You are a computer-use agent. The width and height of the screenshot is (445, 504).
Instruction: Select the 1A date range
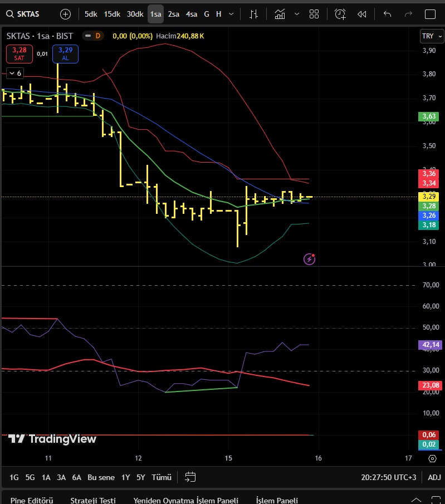click(46, 477)
